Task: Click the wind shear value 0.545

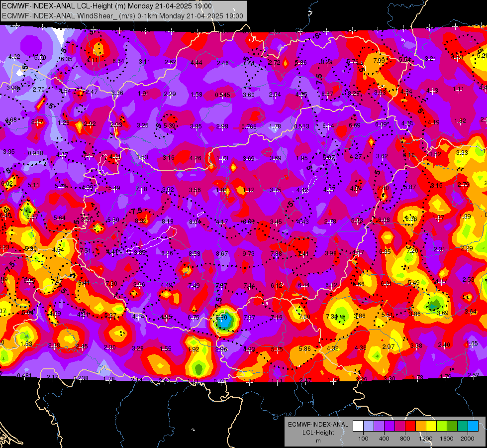Action: click(x=223, y=95)
